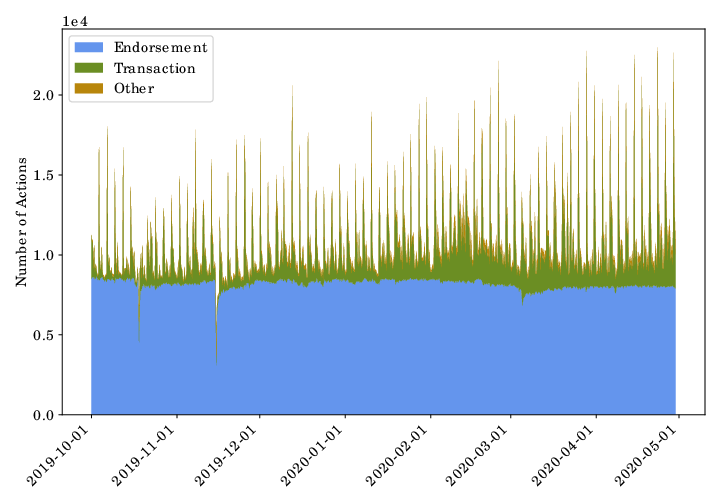Click the y-axis tick label '2.0'
720x504 pixels.
pyautogui.click(x=43, y=95)
